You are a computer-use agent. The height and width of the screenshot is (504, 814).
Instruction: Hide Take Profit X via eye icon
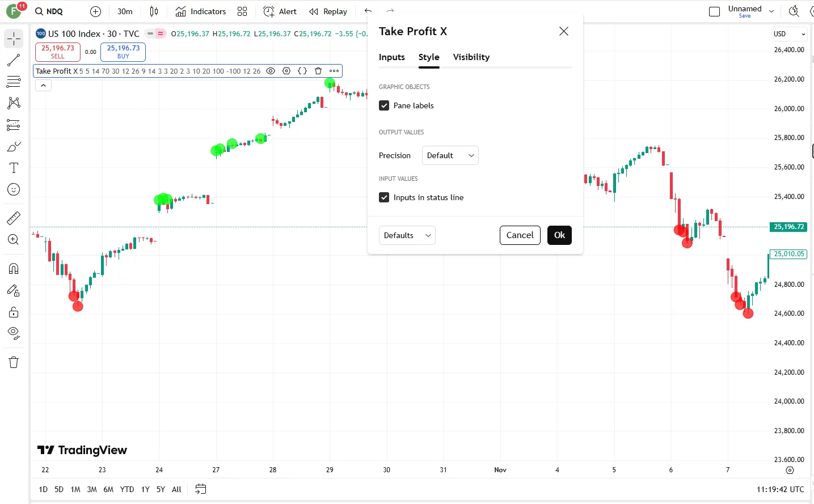(x=271, y=71)
